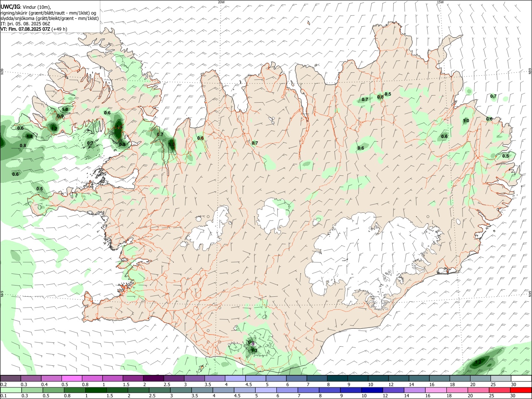Choose the lavender swatch between 4 and 4.5 on the upper scale

tap(235, 378)
